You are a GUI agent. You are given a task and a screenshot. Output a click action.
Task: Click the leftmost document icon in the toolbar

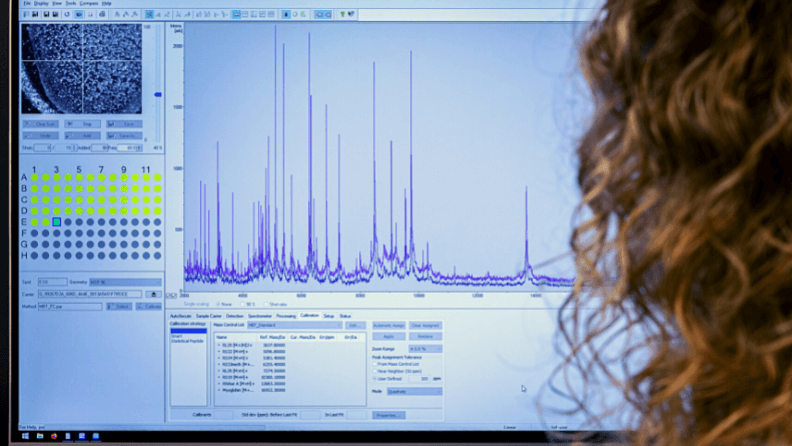click(x=26, y=15)
